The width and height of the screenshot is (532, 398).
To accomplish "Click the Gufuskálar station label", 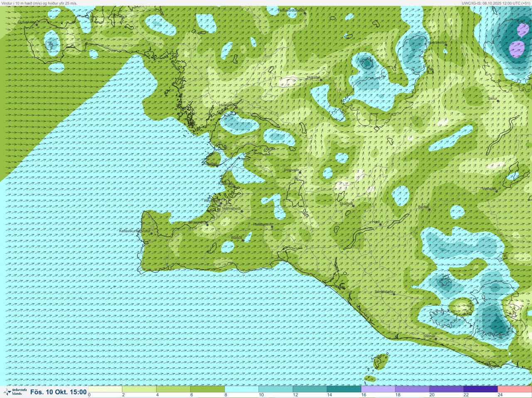I will (27, 22).
